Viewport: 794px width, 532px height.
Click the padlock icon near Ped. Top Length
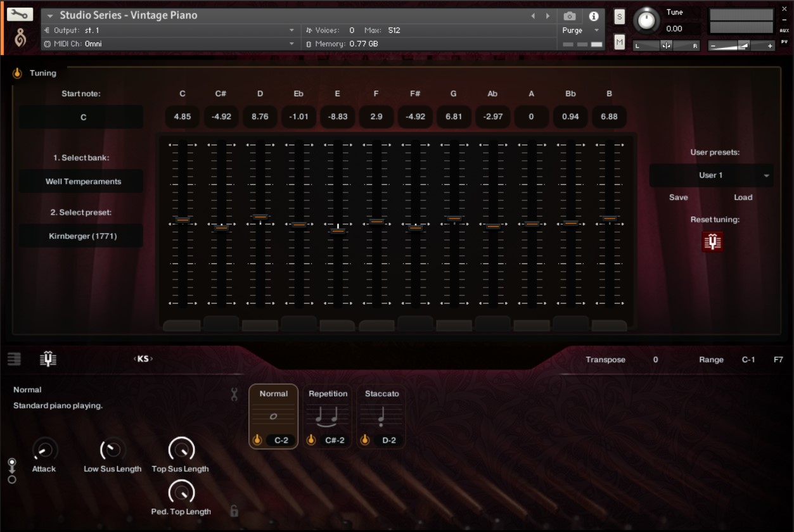234,510
